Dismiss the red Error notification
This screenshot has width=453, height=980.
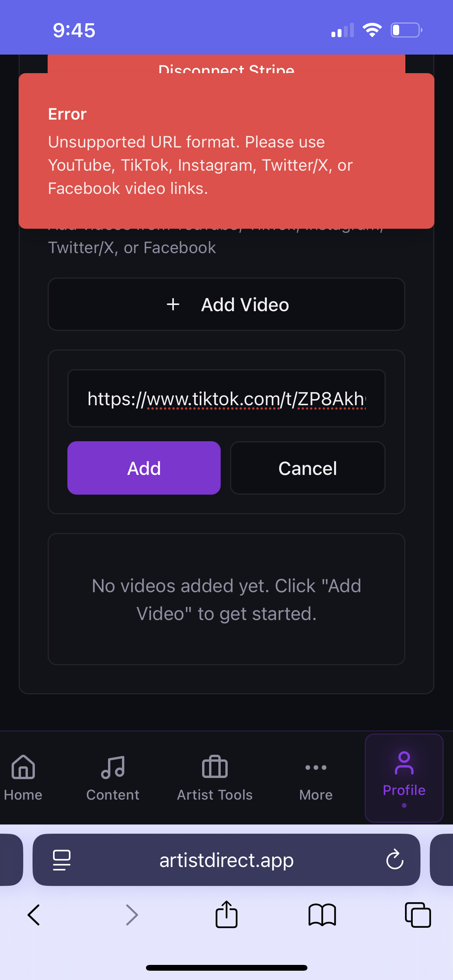226,151
